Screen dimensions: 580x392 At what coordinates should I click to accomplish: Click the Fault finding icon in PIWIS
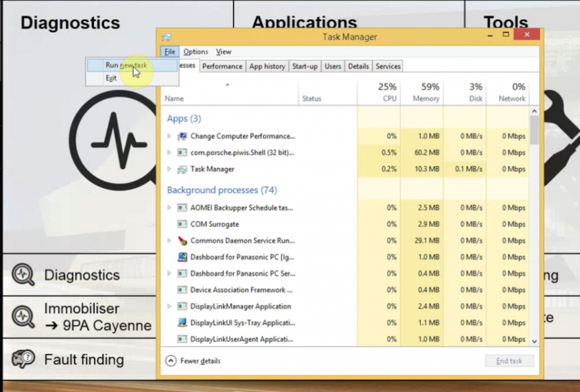click(23, 359)
